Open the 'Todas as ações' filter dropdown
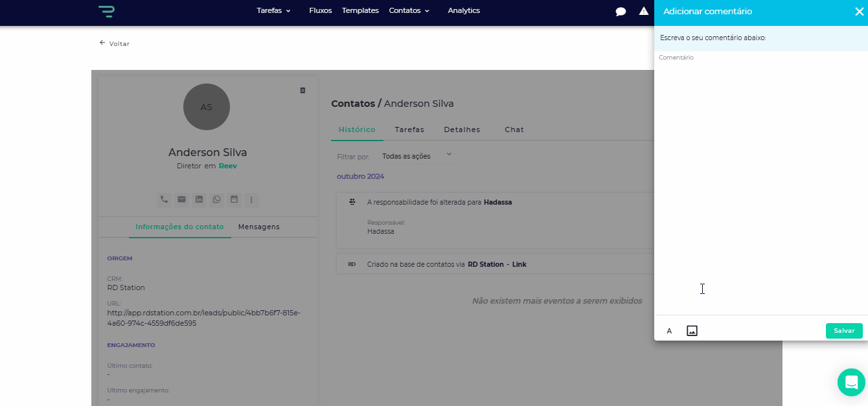 (417, 156)
